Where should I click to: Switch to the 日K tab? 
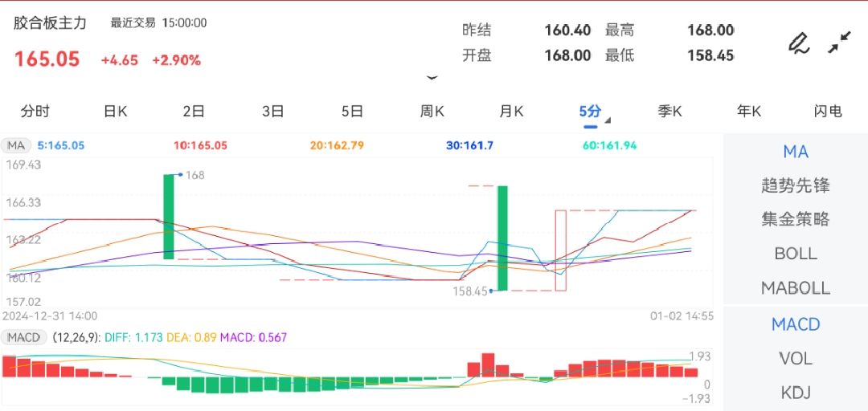(115, 112)
